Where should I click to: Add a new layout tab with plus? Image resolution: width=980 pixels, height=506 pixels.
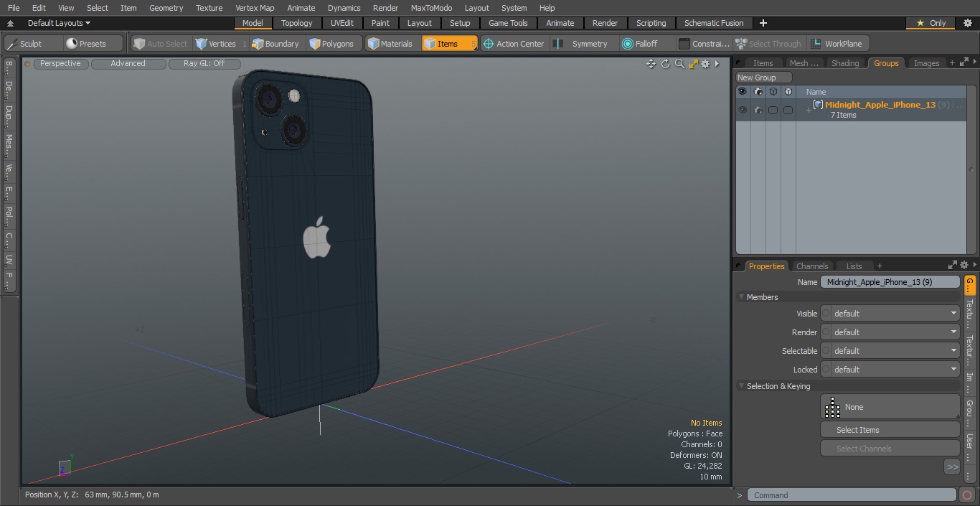click(763, 23)
